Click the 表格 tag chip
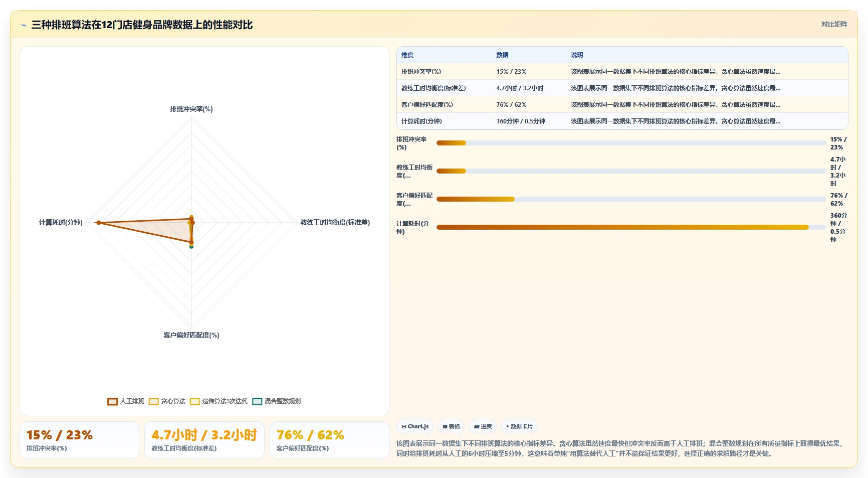Screen dimensions: 868x478 tap(451, 426)
